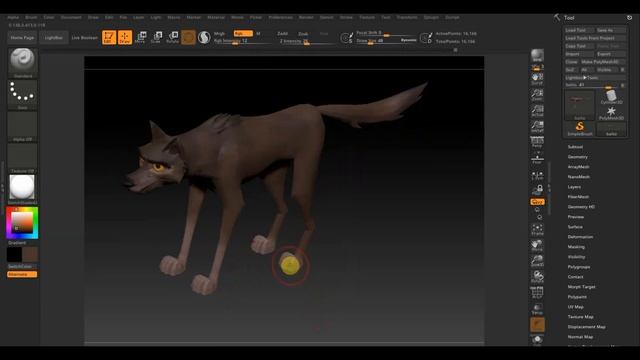Image resolution: width=640 pixels, height=360 pixels.
Task: Expand the Masking section
Action: click(576, 247)
